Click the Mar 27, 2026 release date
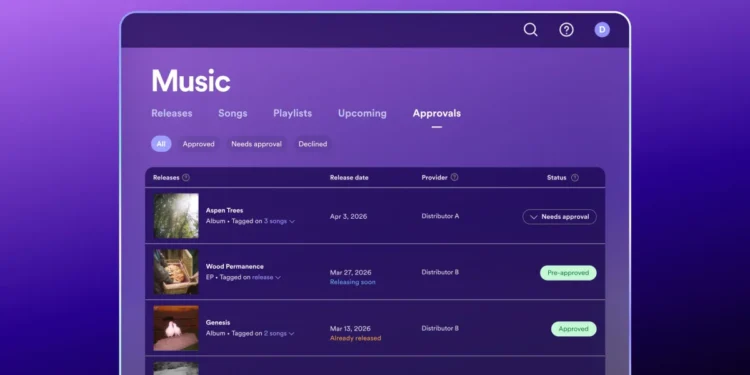 [351, 273]
